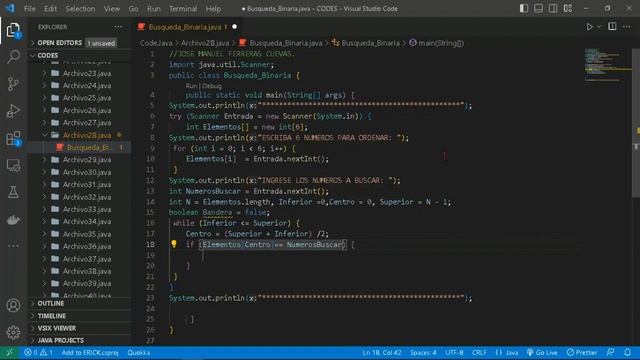640x360 pixels.
Task: Open the Search view icon
Action: point(13,56)
